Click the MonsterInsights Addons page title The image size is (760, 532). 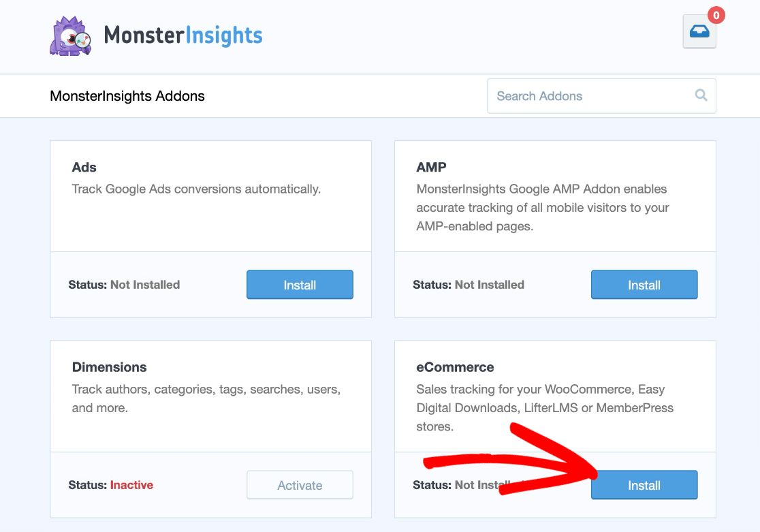coord(127,96)
